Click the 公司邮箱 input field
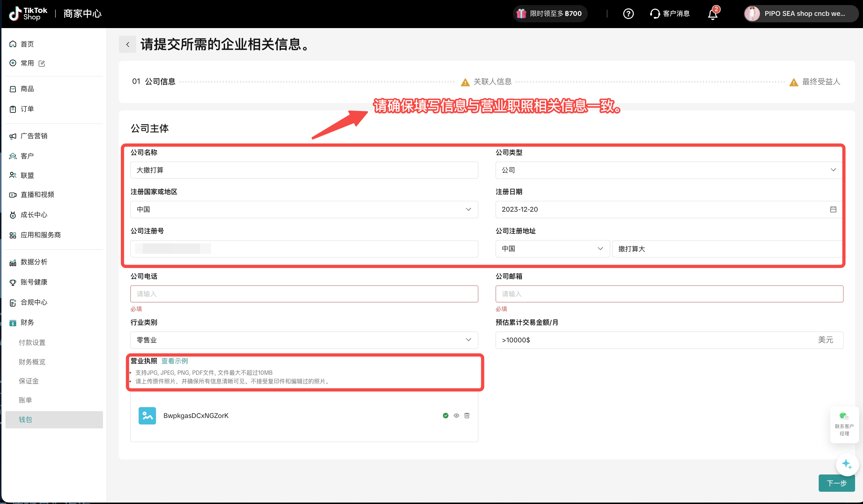The width and height of the screenshot is (863, 504). [669, 294]
